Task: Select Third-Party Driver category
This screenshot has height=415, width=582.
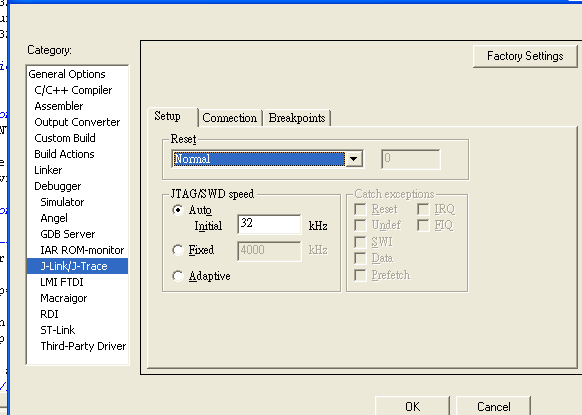Action: [x=83, y=346]
